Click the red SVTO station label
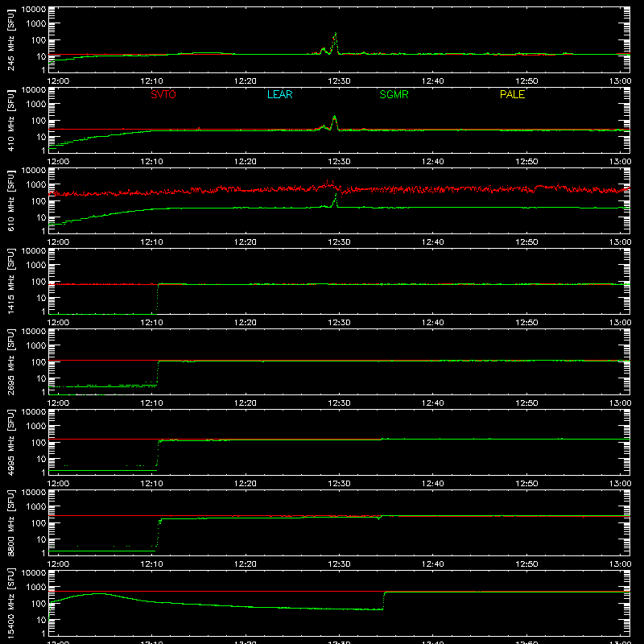Screen dimensions: 644x644 163,94
